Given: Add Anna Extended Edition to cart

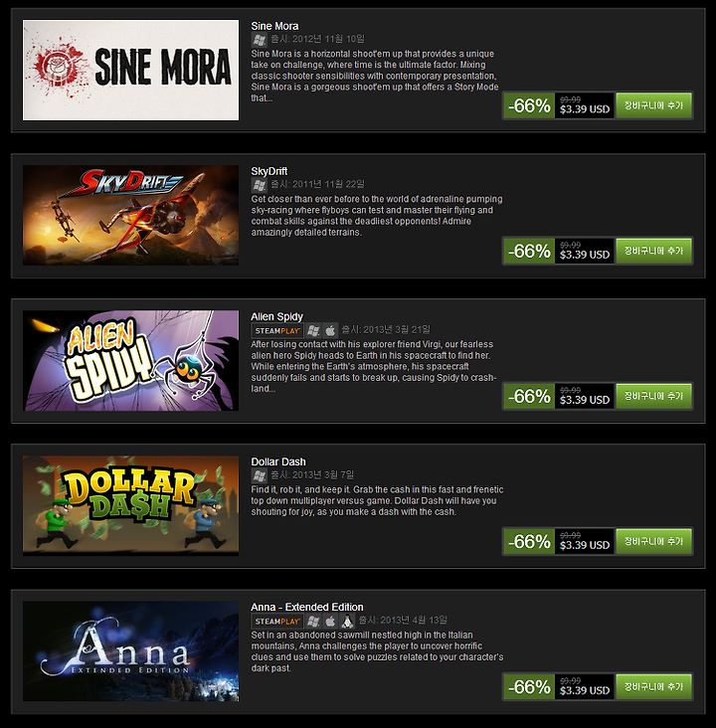Looking at the screenshot, I should click(653, 686).
